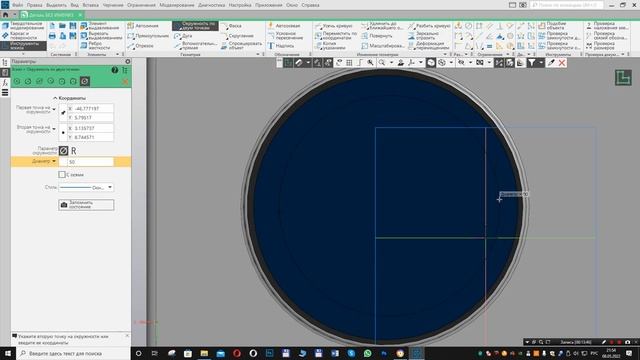Image resolution: width=640 pixels, height=360 pixels.
Task: Open the Справка menu
Action: pos(311,5)
